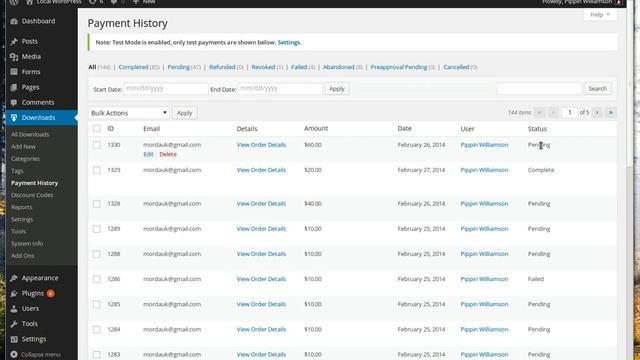Click the Users person icon
Screen dimensions: 640x360
pos(14,309)
